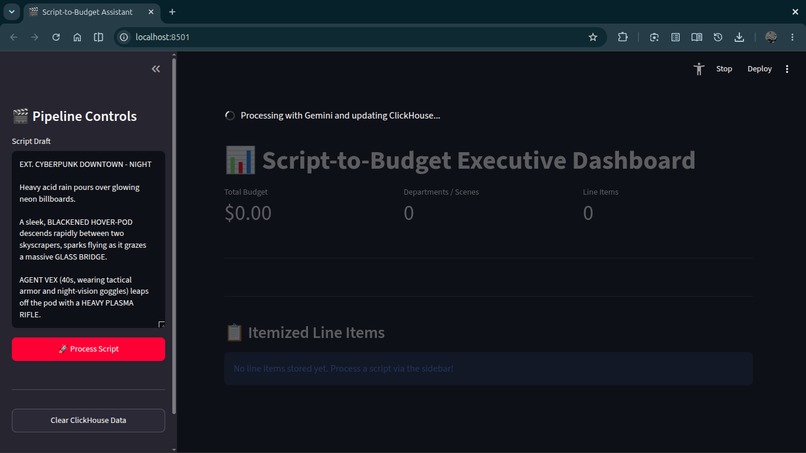This screenshot has width=806, height=453.
Task: Open browser history clock icon
Action: 718,37
